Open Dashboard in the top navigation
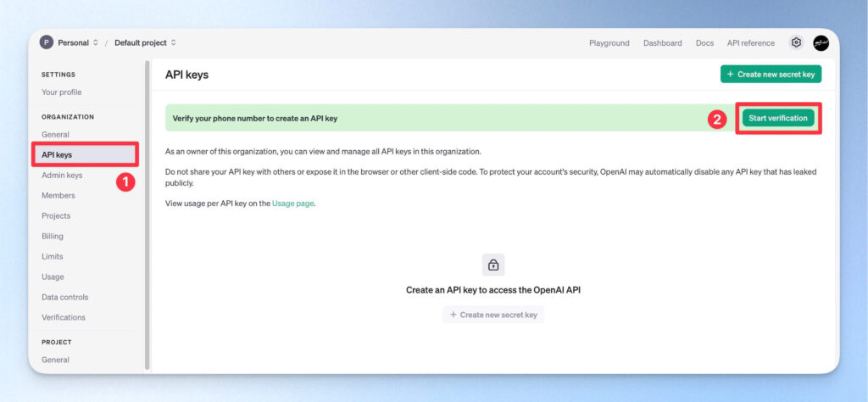Image resolution: width=868 pixels, height=402 pixels. tap(663, 42)
